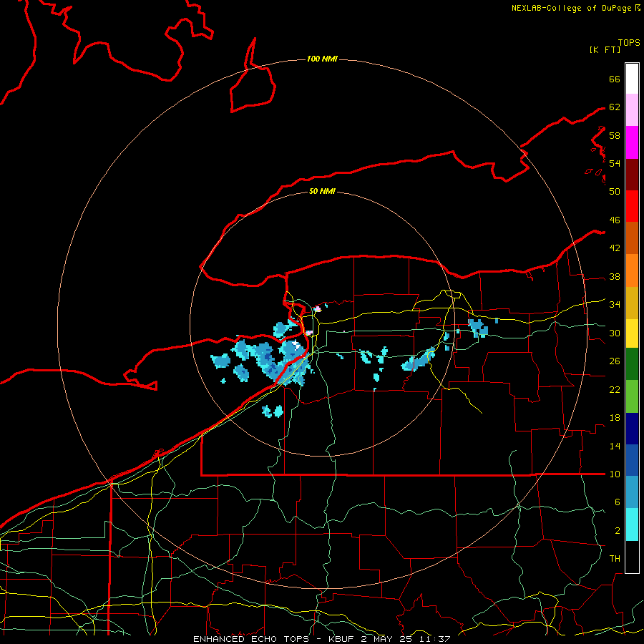Click the "14" legend value
The height and width of the screenshot is (644, 644).
click(615, 447)
